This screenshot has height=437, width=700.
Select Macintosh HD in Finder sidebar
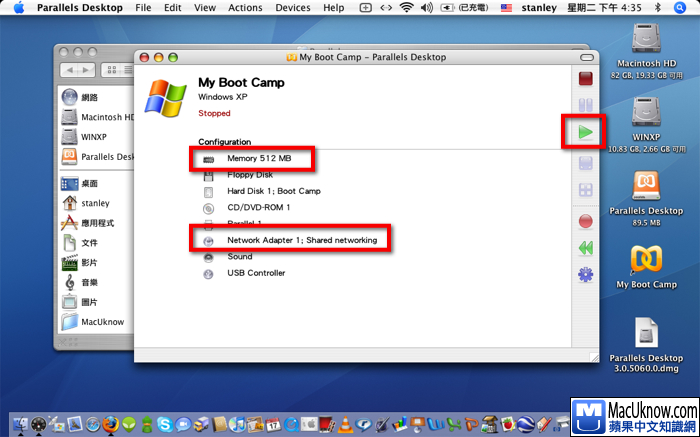click(x=107, y=117)
